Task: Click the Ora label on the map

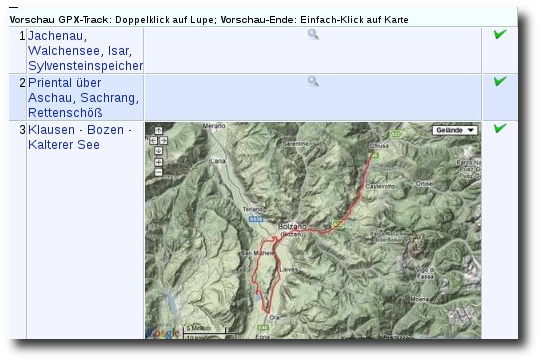Action: [274, 317]
